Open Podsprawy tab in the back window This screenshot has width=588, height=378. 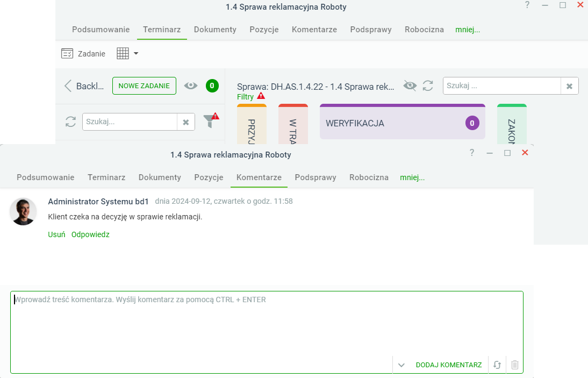[x=371, y=30]
